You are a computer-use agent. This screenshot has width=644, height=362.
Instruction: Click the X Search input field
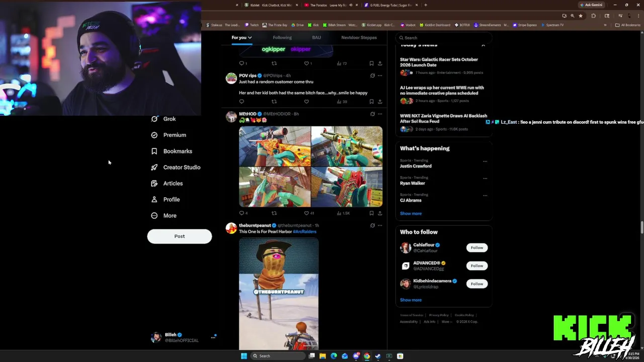443,38
